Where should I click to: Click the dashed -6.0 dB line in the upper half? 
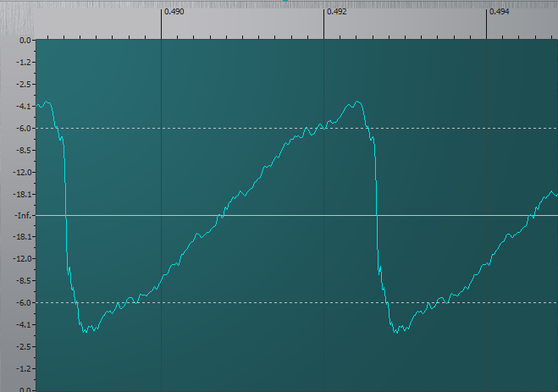click(297, 129)
